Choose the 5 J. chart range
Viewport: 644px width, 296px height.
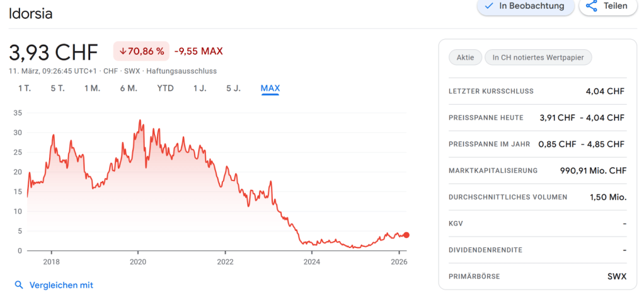pyautogui.click(x=233, y=88)
